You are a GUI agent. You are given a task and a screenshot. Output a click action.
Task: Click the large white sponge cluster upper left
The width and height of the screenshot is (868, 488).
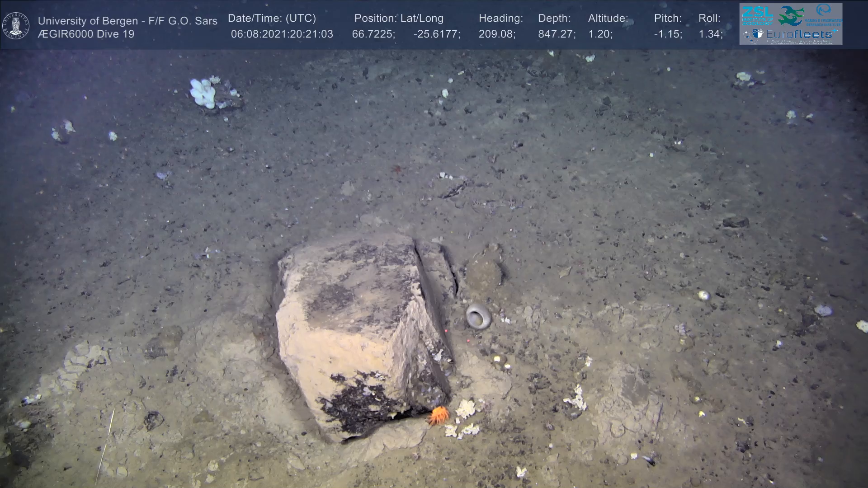203,93
